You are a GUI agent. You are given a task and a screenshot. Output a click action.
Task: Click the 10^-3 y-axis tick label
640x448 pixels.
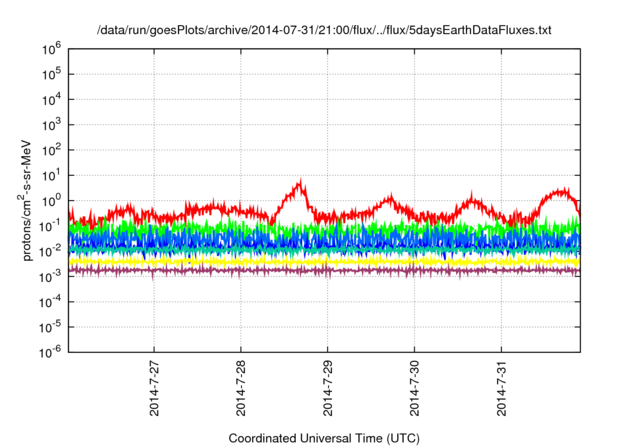[x=51, y=277]
